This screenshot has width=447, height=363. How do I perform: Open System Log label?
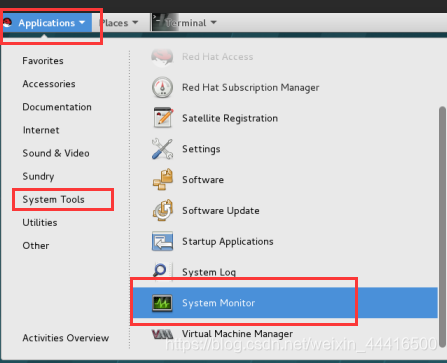coord(209,272)
